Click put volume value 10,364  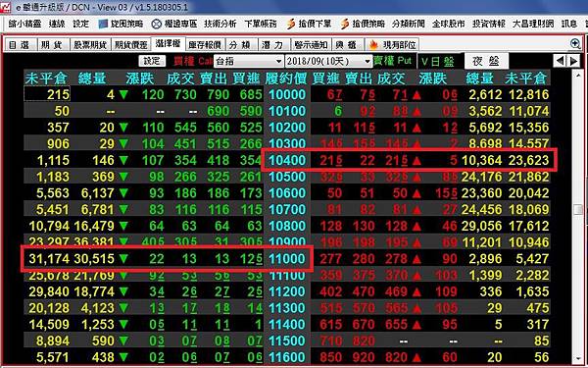point(481,160)
